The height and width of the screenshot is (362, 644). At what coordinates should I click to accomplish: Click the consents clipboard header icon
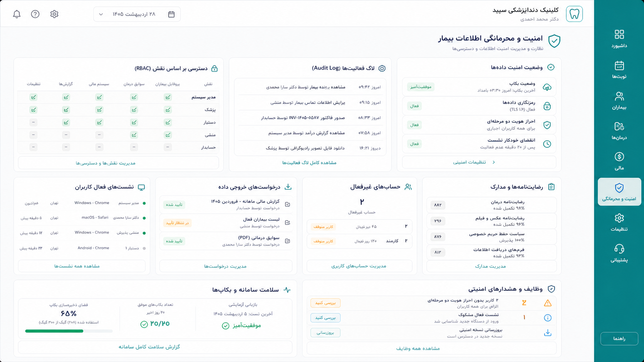coord(551,187)
